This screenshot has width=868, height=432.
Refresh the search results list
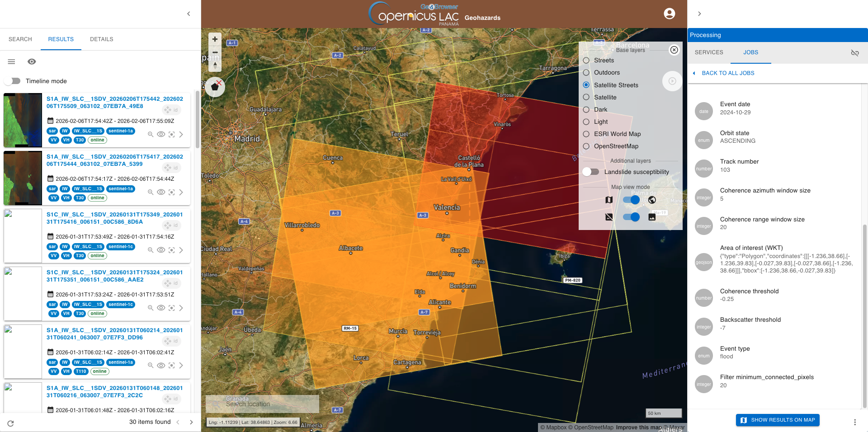click(x=10, y=423)
